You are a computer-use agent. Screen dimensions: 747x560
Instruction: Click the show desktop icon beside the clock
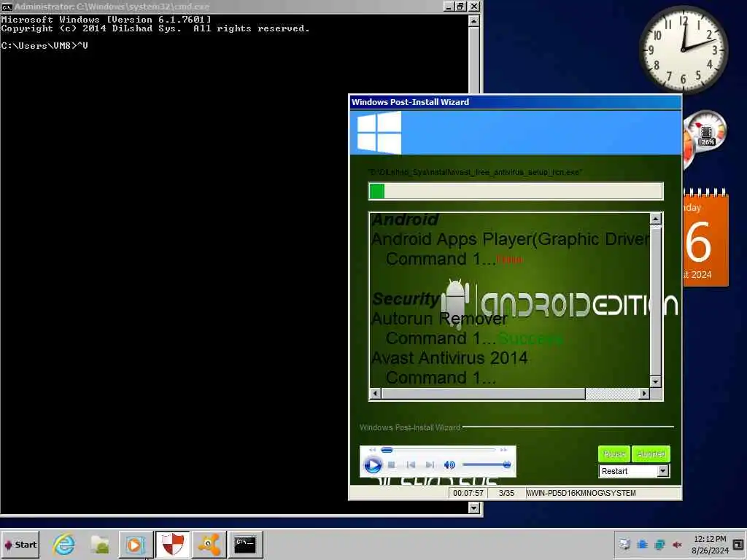[x=738, y=544]
